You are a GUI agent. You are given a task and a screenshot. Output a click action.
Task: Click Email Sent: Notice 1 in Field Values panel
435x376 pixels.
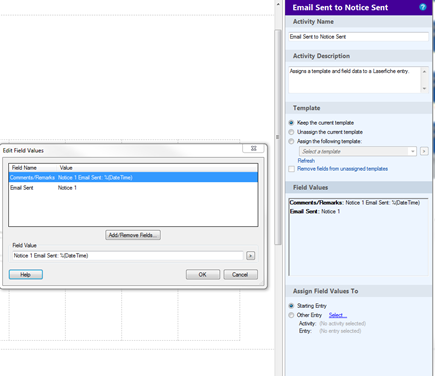tap(315, 211)
